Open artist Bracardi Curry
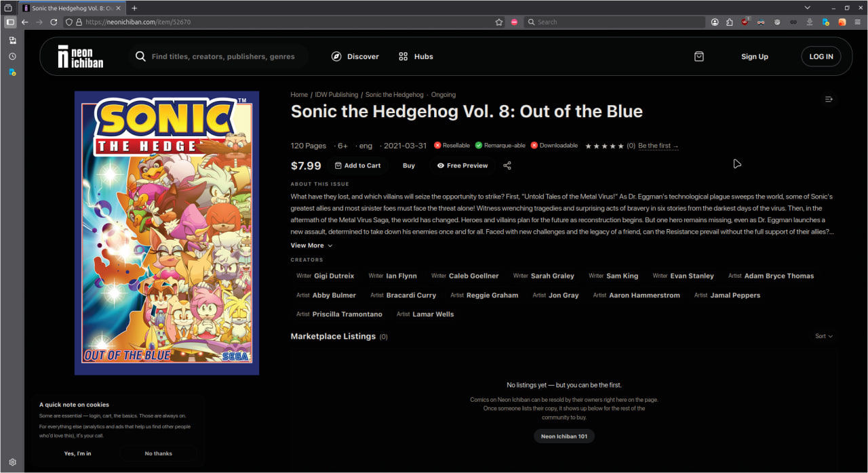 (403, 295)
